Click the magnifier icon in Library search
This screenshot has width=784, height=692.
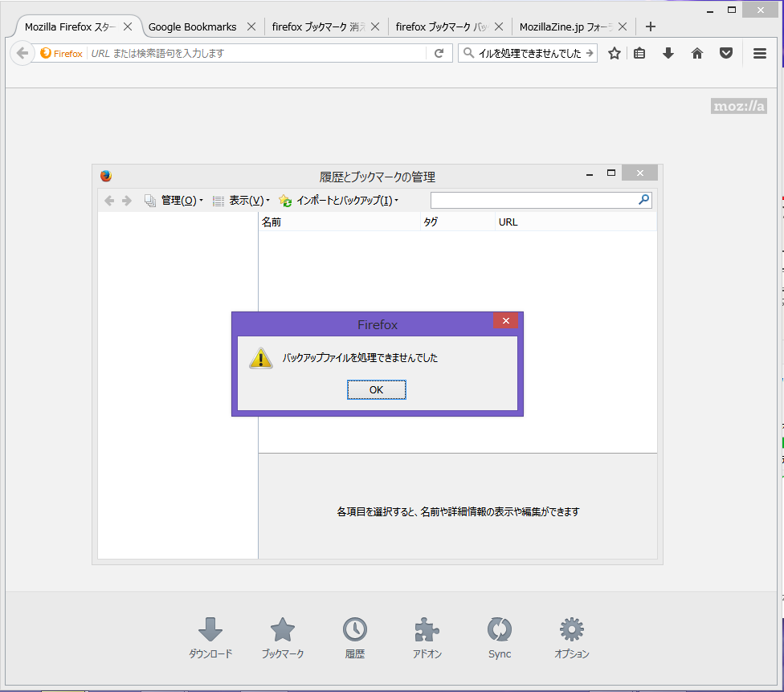coord(644,200)
